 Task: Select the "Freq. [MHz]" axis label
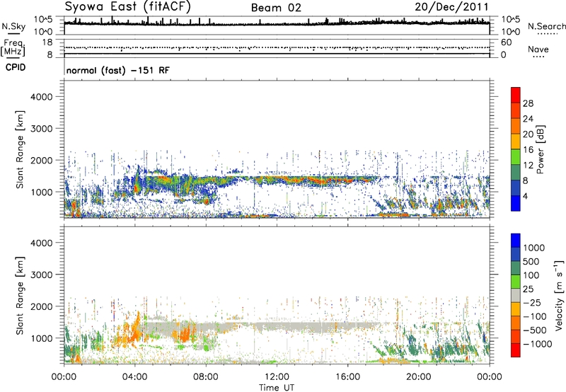[x=13, y=47]
